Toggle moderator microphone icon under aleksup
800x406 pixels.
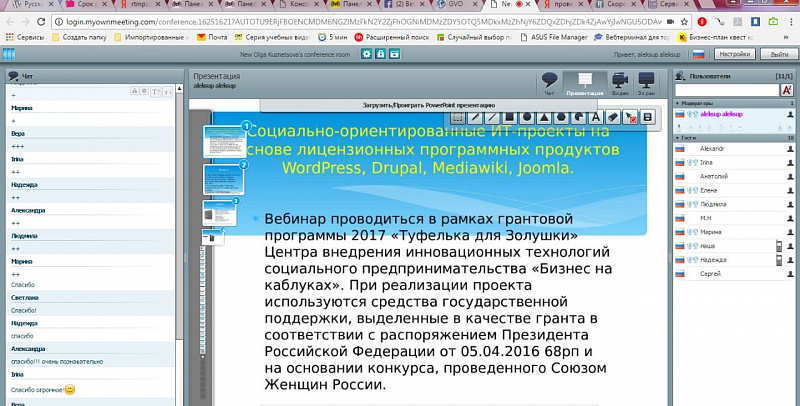679,127
